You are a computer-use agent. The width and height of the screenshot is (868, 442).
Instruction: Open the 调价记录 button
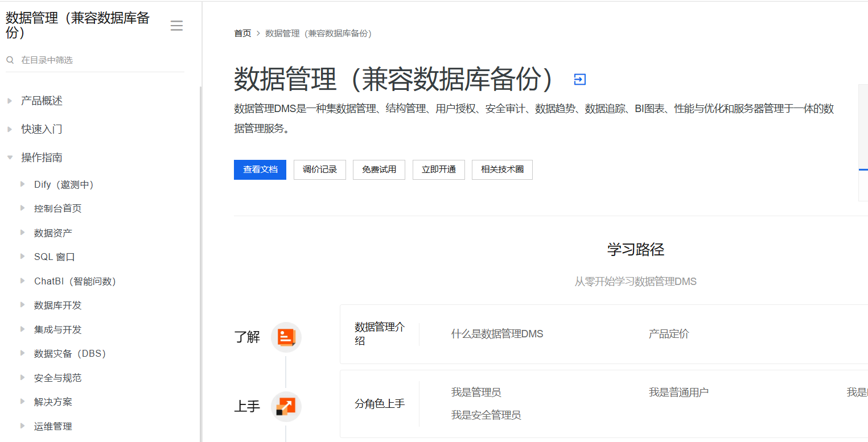click(x=320, y=170)
